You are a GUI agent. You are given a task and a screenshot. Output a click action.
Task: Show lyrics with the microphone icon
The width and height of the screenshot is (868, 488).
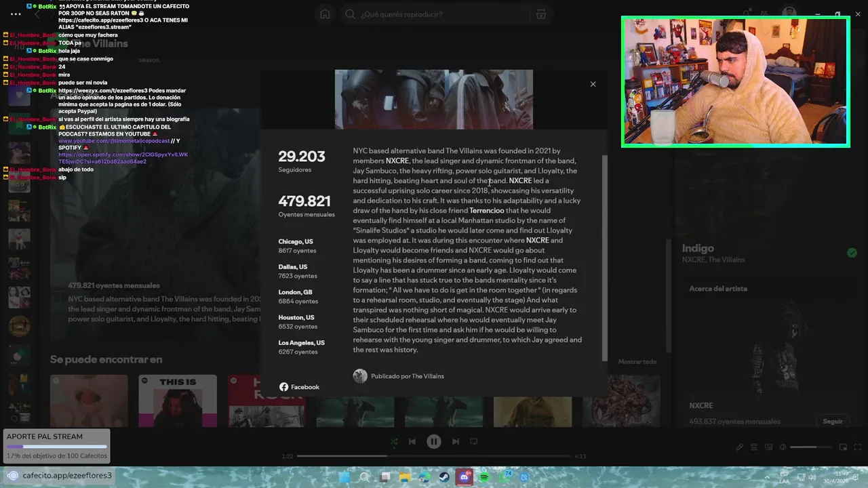[740, 447]
